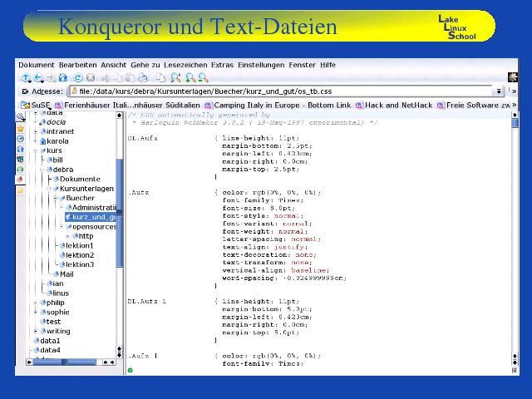Click the Print toolbar icon
The image size is (532, 399).
pyautogui.click(x=143, y=78)
